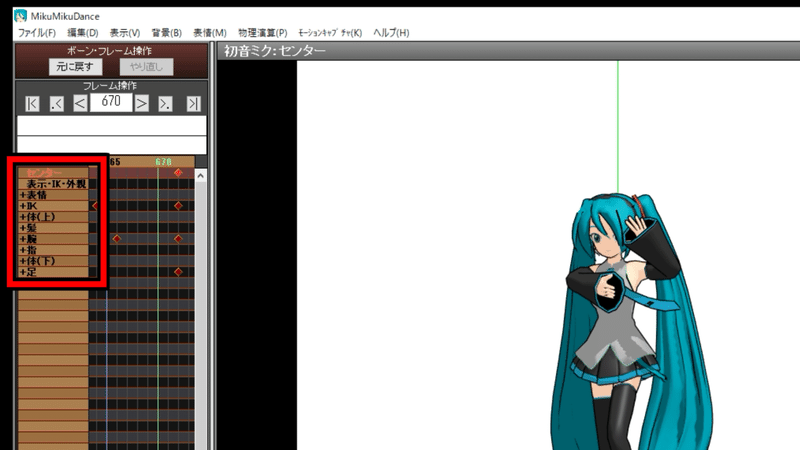Jump to the first frame button
This screenshot has height=450, width=800.
tap(32, 104)
